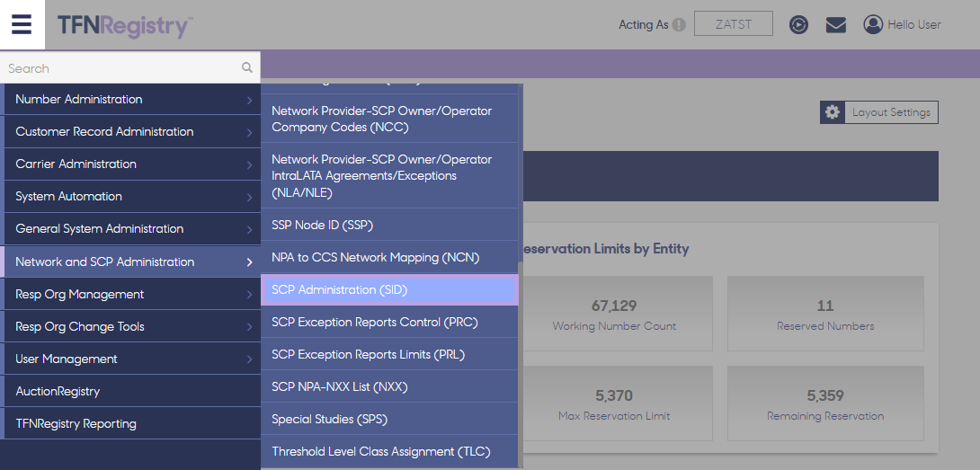Collapse Network and SCP Administration chevron

click(x=249, y=262)
